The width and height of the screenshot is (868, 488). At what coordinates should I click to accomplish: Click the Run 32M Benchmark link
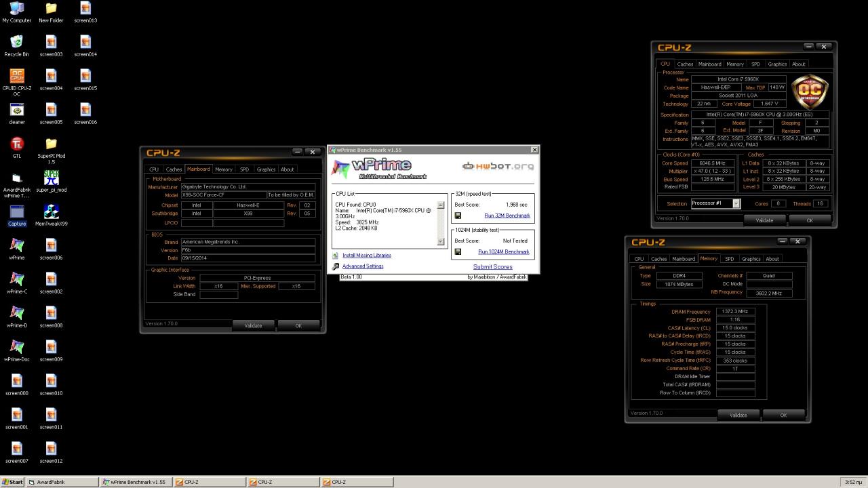pos(507,216)
